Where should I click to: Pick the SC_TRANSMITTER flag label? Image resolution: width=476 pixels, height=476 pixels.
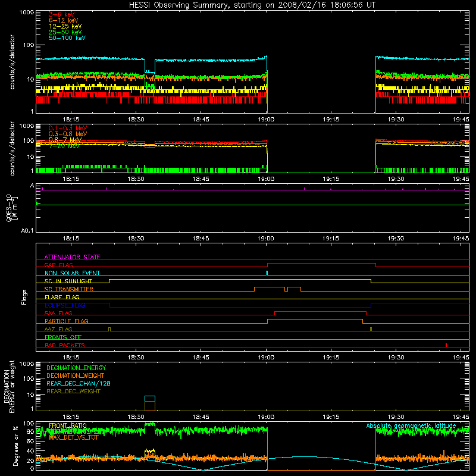[x=69, y=289]
